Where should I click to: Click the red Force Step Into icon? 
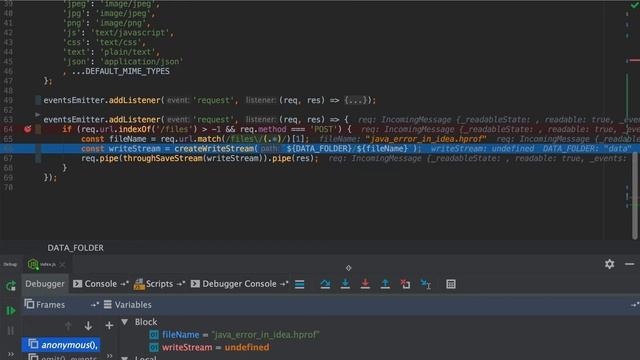[x=365, y=284]
